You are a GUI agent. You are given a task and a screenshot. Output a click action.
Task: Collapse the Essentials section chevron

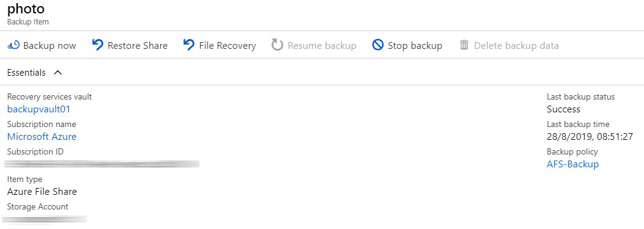58,73
